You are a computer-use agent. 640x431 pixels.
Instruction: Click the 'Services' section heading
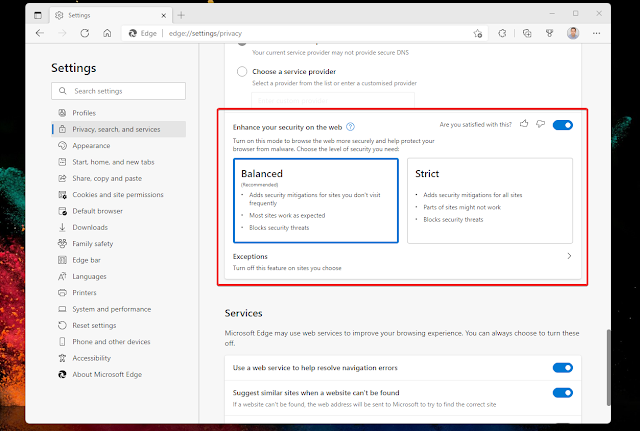click(243, 313)
